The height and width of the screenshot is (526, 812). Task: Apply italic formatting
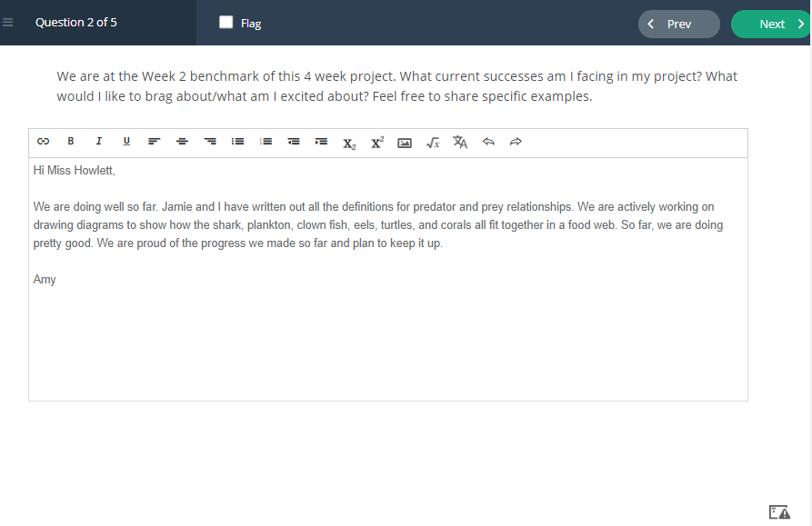point(98,141)
